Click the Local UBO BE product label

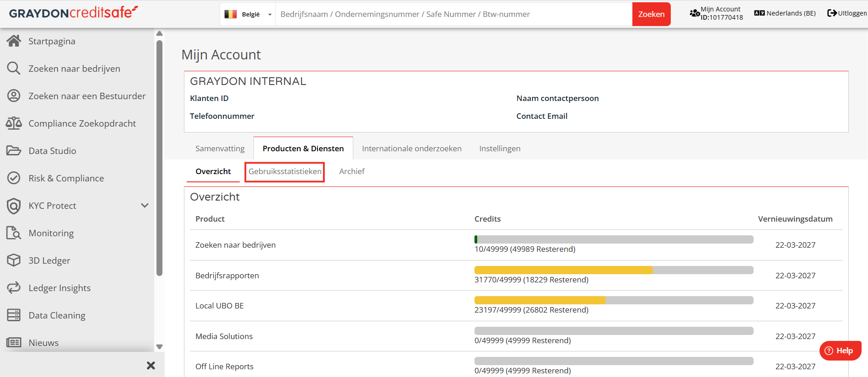point(219,306)
